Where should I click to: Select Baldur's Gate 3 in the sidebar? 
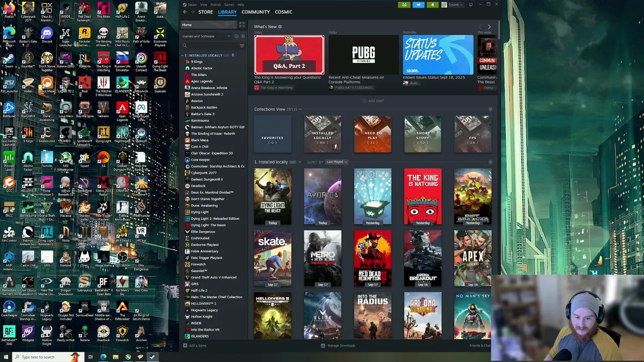[x=202, y=114]
